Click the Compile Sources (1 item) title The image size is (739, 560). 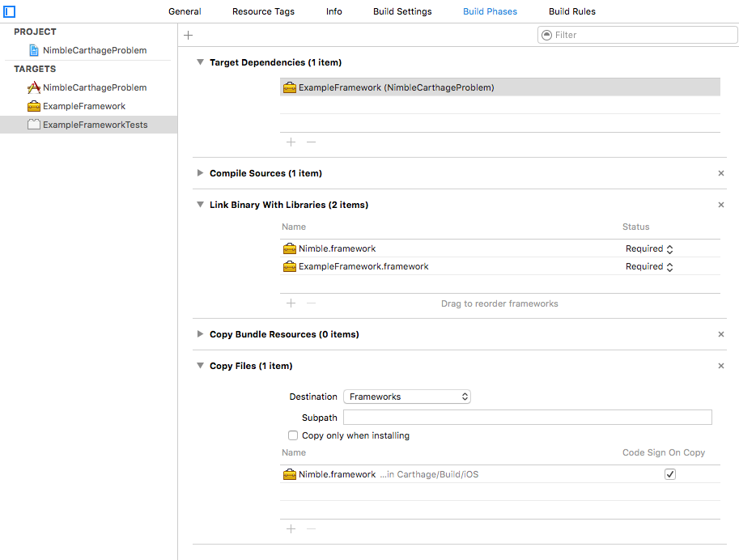[265, 173]
